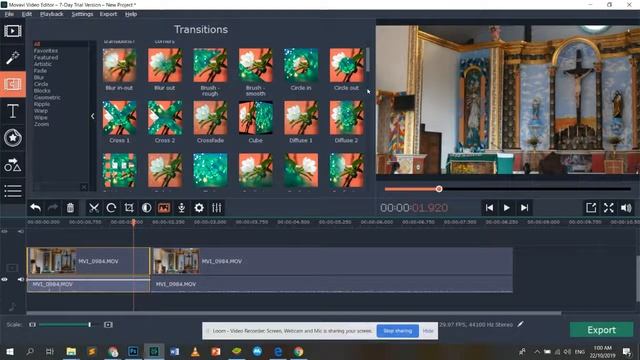Open the Stickers star tab

pyautogui.click(x=13, y=138)
